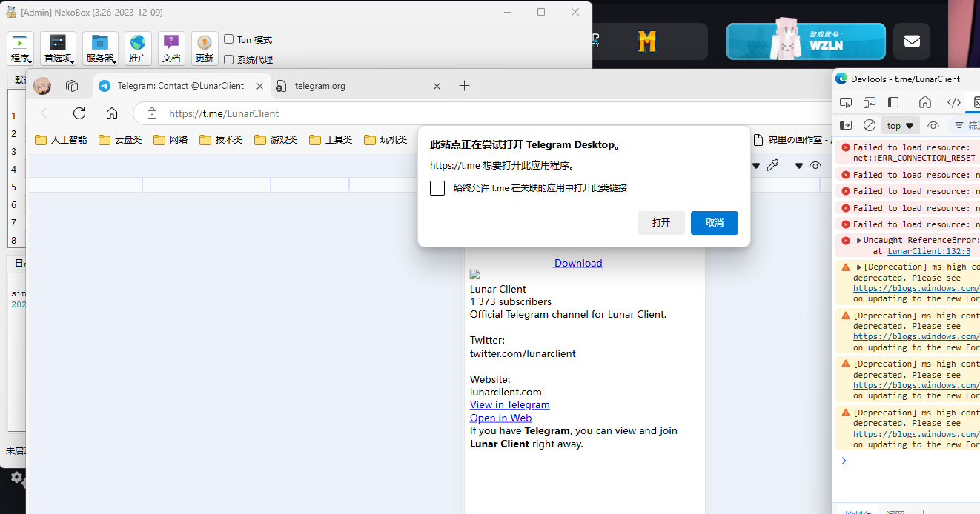980x514 pixels.
Task: Activate DevTools inspect element tool
Action: pyautogui.click(x=846, y=102)
